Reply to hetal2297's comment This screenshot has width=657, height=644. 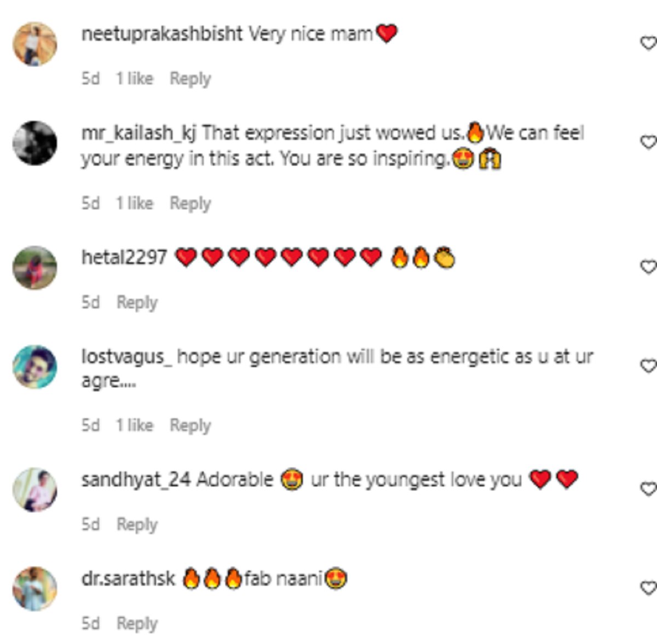tap(137, 302)
